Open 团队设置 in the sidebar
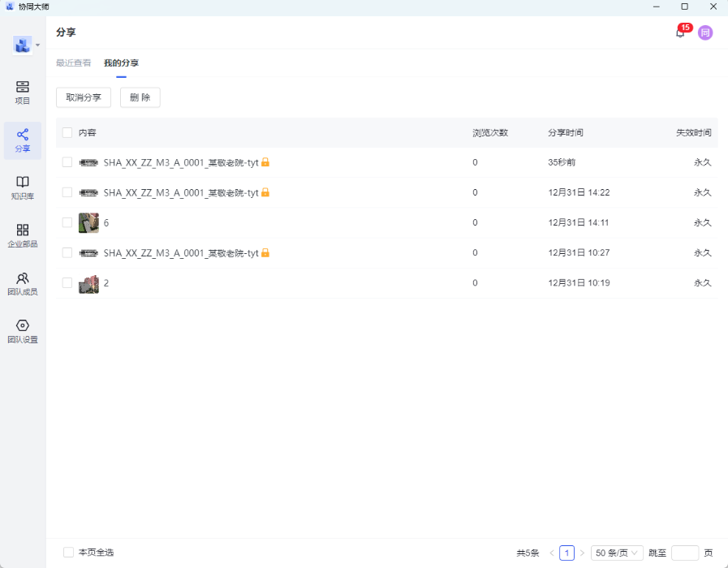The image size is (728, 568). [23, 331]
